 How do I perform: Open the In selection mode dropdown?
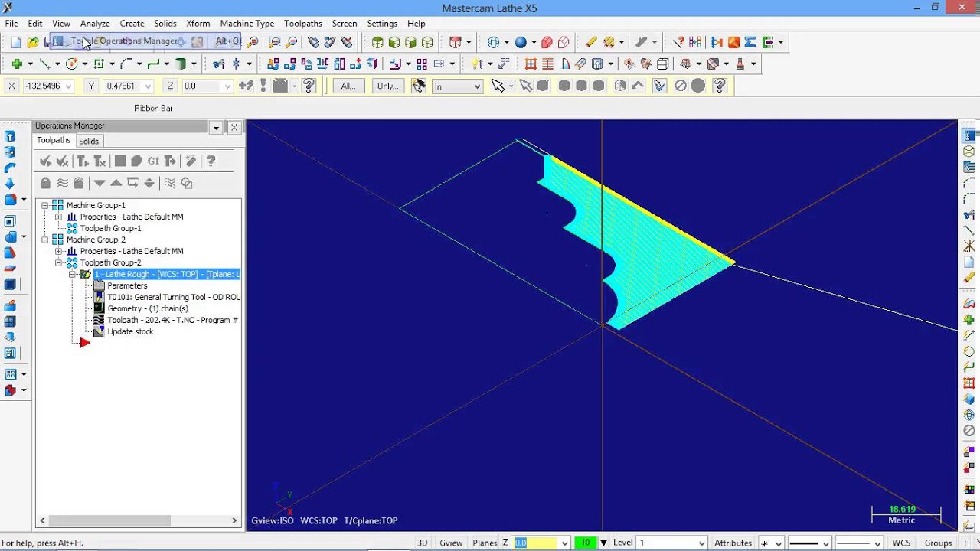477,86
